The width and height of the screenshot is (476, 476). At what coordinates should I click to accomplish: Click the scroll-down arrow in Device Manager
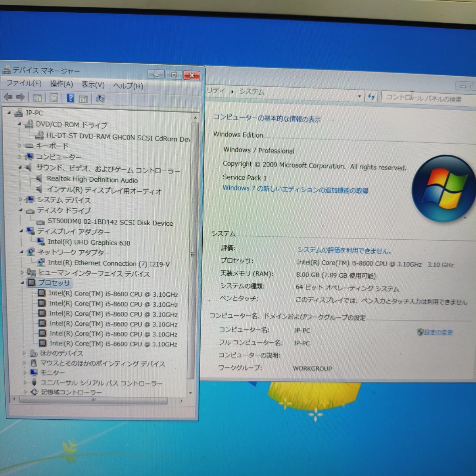[x=191, y=393]
